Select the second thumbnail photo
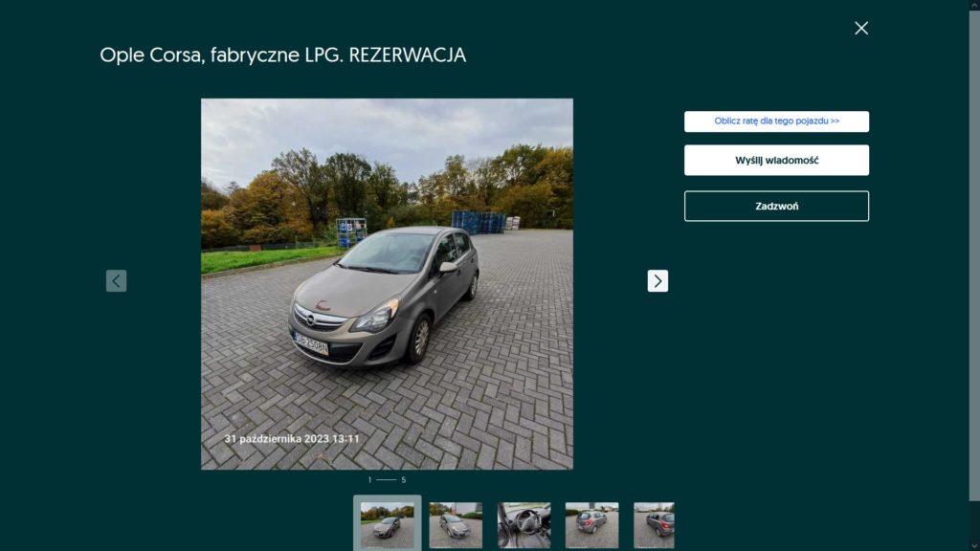Image resolution: width=980 pixels, height=551 pixels. pyautogui.click(x=456, y=525)
